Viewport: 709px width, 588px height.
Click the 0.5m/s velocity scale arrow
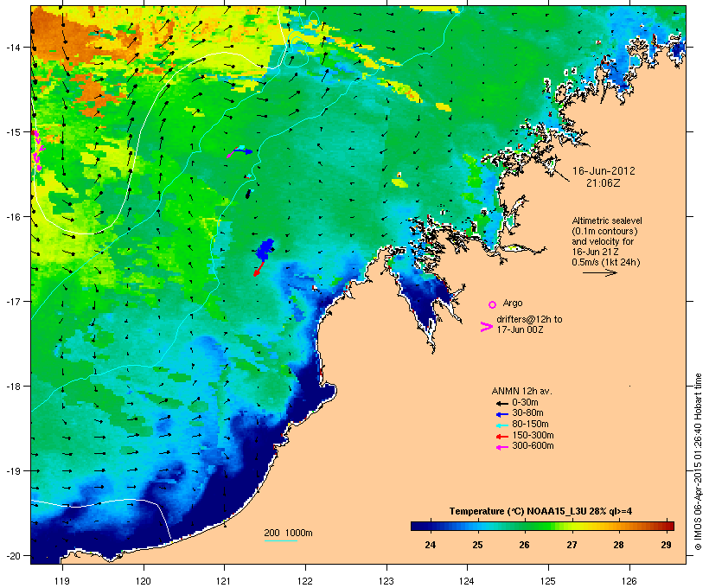tap(599, 272)
